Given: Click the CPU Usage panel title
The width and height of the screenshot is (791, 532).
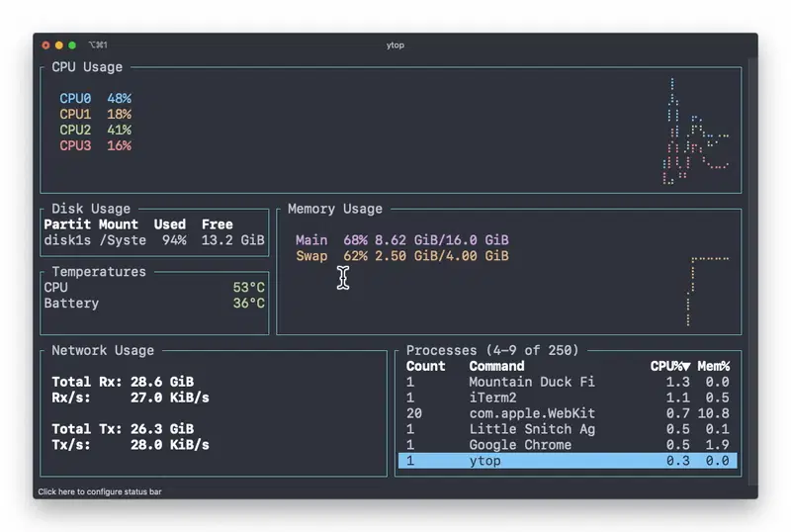Looking at the screenshot, I should [x=87, y=67].
